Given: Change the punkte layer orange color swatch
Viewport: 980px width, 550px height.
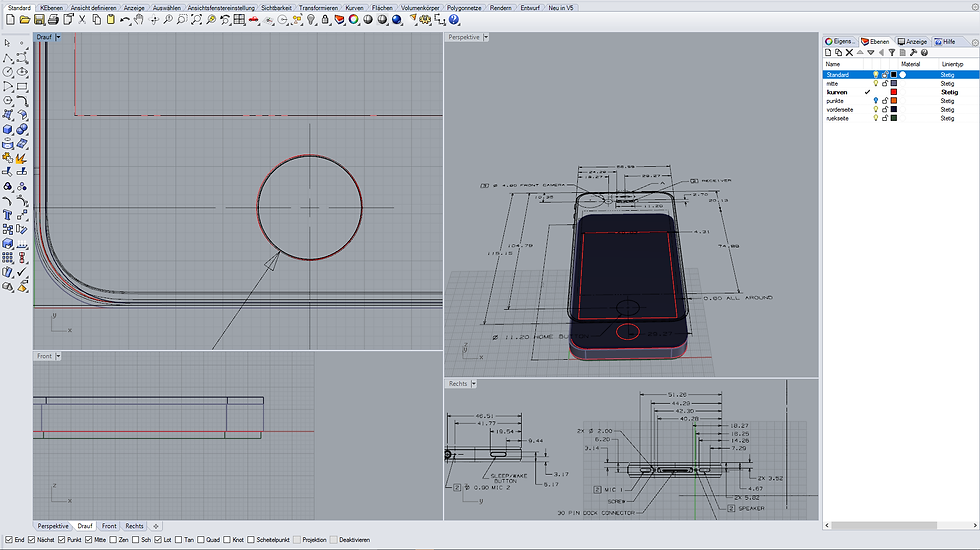Looking at the screenshot, I should pyautogui.click(x=894, y=101).
